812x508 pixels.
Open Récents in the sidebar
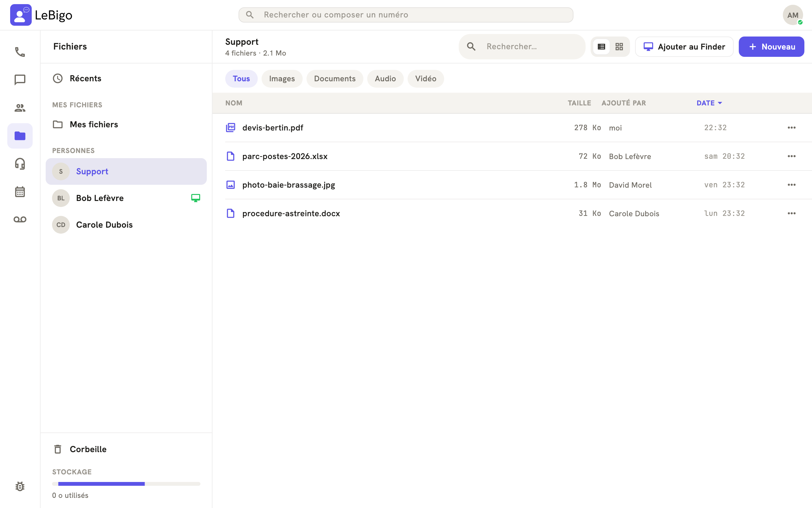click(126, 79)
